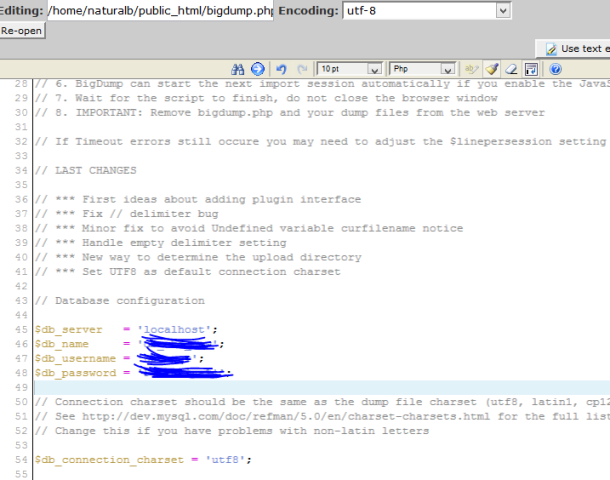This screenshot has width=610, height=480.
Task: Click line number 54 in the gutter
Action: [21, 460]
